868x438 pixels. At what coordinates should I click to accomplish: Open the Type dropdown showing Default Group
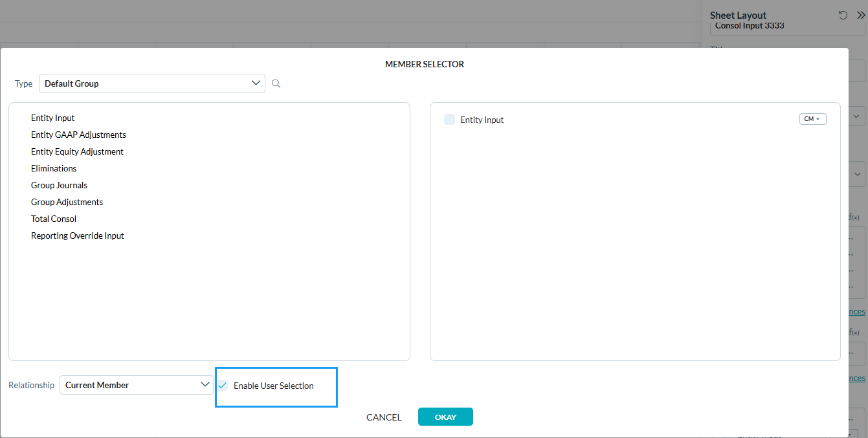(x=152, y=83)
